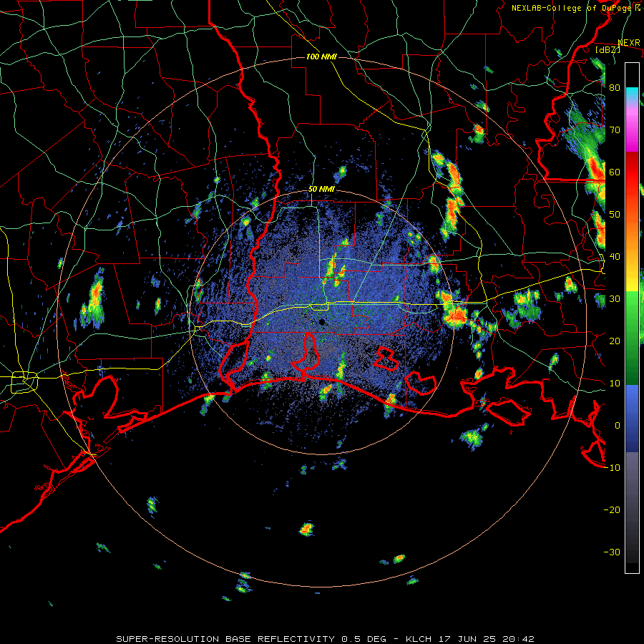Click the 50 value on color scale
Screen dimensions: 644x644
pyautogui.click(x=615, y=215)
